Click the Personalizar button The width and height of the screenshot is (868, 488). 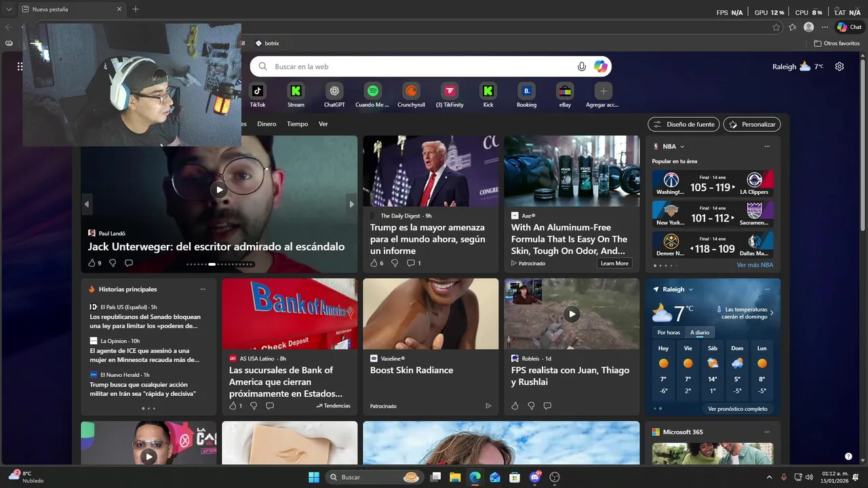pyautogui.click(x=752, y=124)
